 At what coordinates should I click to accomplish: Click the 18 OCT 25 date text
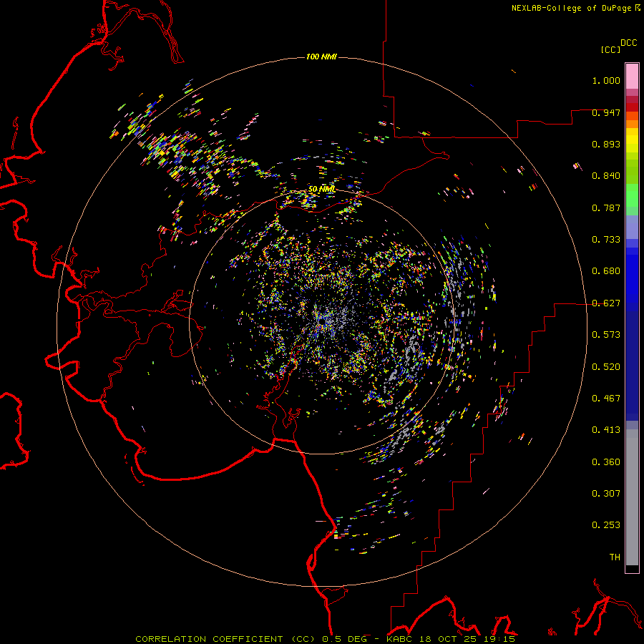(x=448, y=639)
